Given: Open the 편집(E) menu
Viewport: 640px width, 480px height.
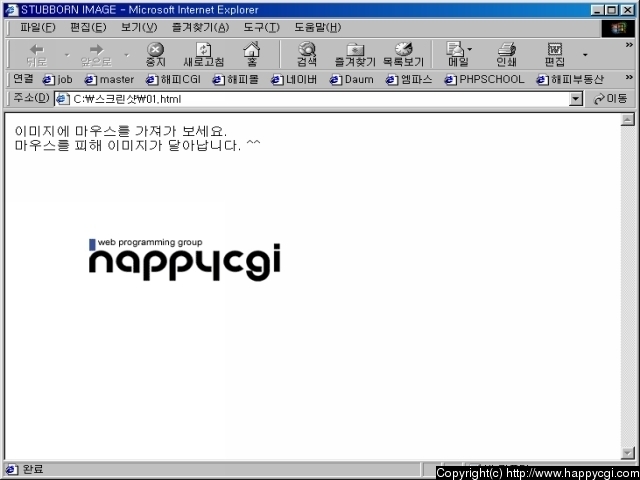Looking at the screenshot, I should coord(88,27).
